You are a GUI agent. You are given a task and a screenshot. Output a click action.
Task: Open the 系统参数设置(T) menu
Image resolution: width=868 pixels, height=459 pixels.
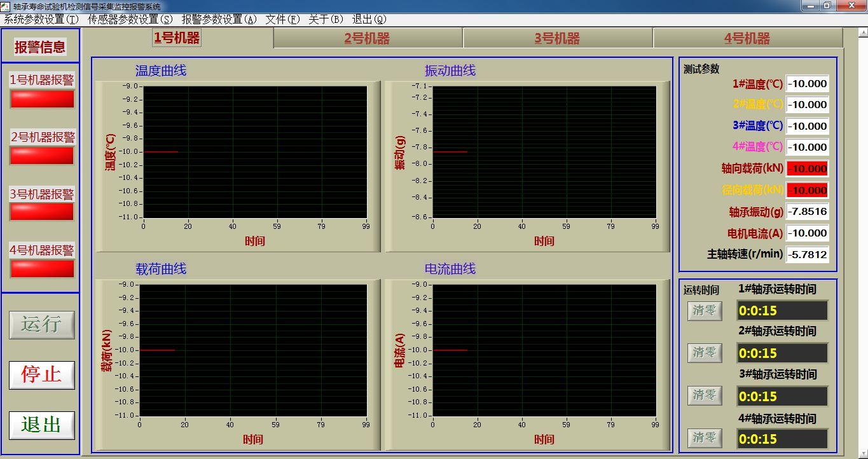tap(42, 19)
